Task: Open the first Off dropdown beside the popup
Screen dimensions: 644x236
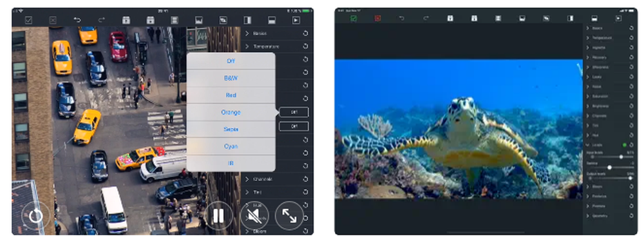Action: coord(294,112)
